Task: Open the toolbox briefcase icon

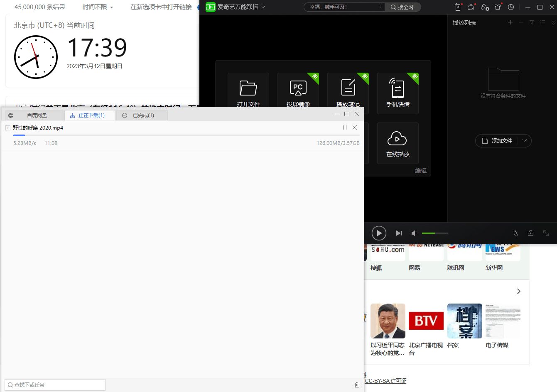Action: pyautogui.click(x=530, y=233)
